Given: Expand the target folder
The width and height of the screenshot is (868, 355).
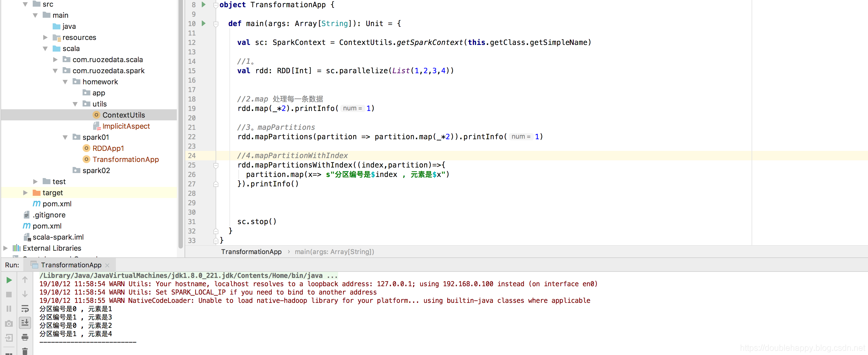Looking at the screenshot, I should coord(25,192).
